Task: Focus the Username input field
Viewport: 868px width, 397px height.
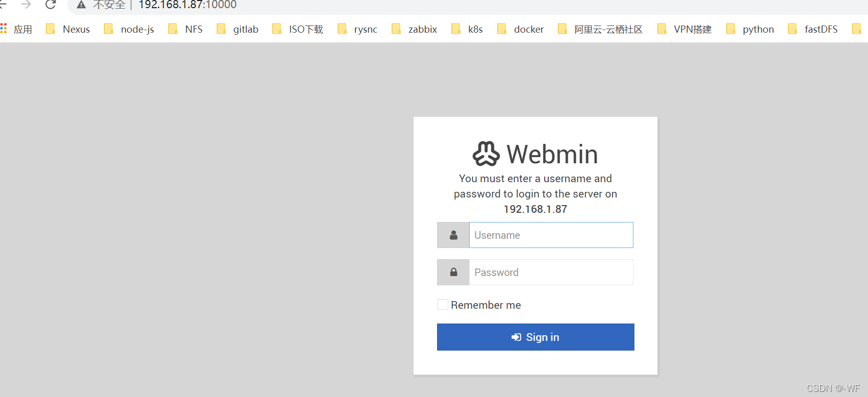Action: coord(551,235)
